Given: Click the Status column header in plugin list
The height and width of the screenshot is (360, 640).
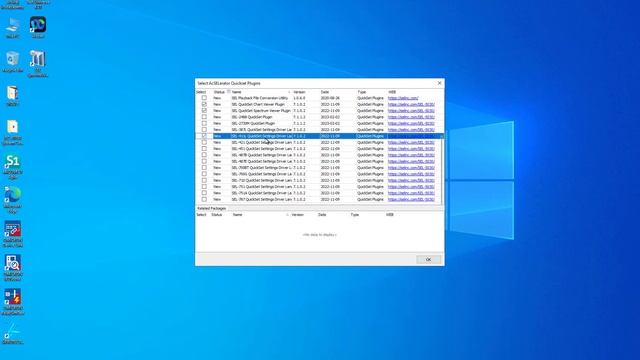Looking at the screenshot, I should (219, 92).
